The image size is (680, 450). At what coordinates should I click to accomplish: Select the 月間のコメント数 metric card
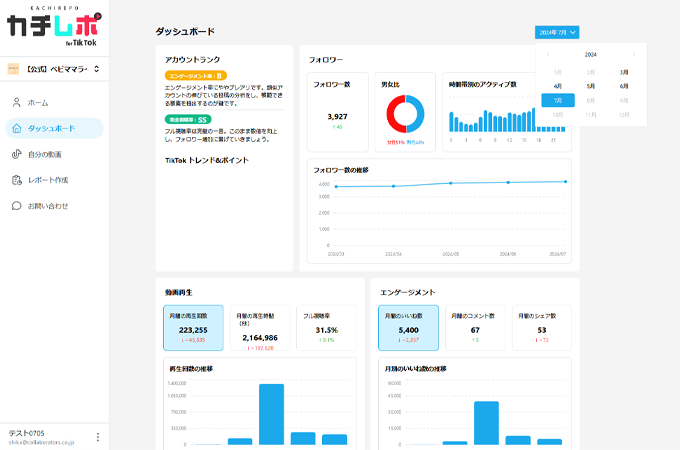point(475,328)
